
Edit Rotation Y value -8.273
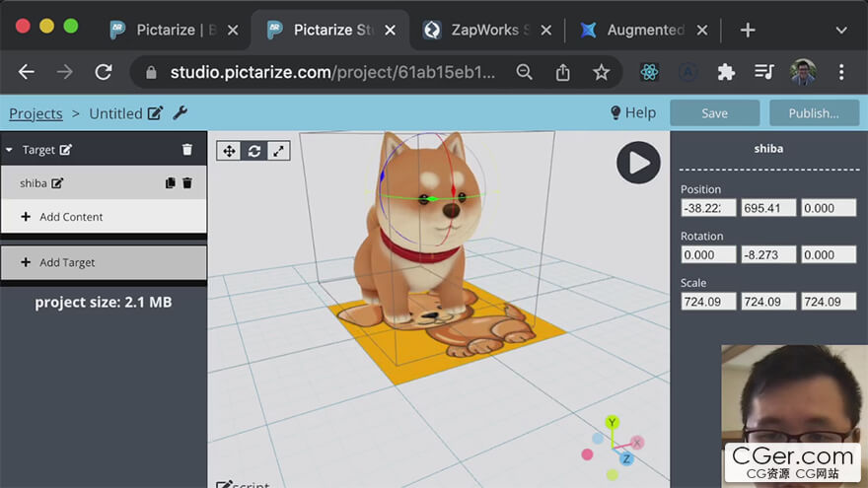point(768,255)
